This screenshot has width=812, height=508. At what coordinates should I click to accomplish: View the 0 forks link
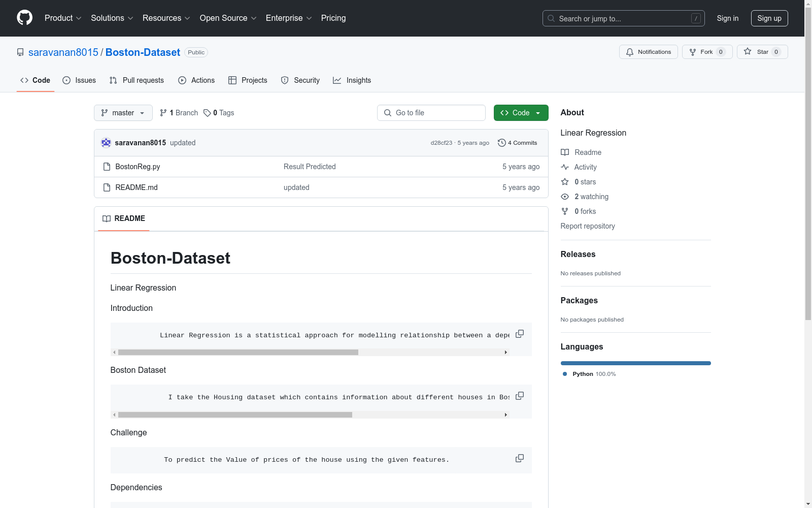[579, 211]
